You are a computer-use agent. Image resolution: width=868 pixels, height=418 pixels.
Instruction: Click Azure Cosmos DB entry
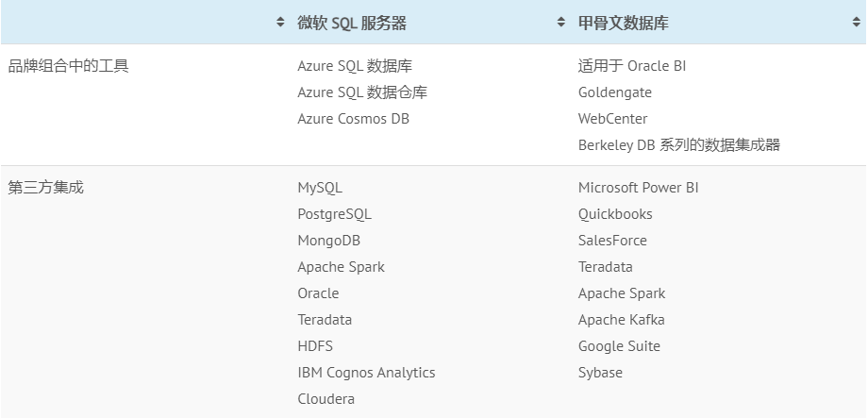tap(353, 119)
